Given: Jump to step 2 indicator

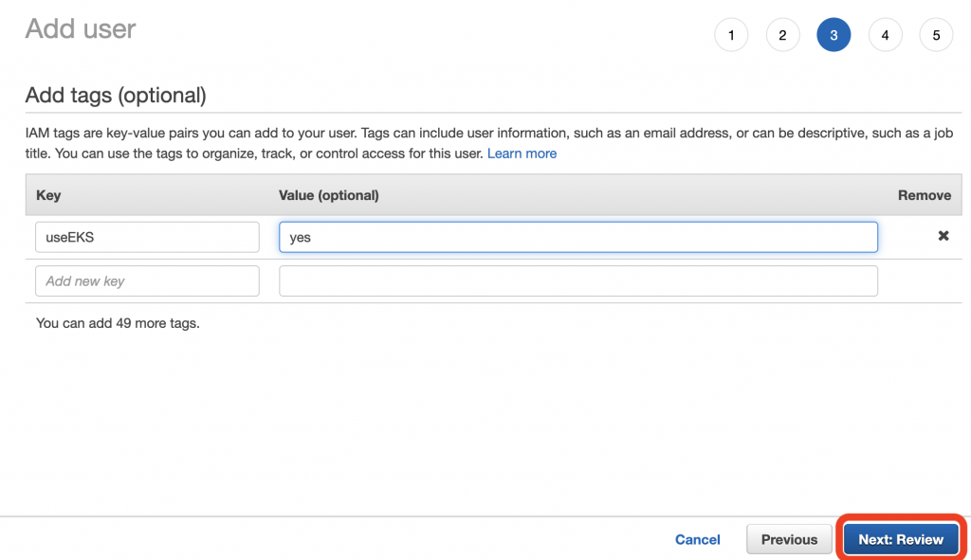Looking at the screenshot, I should click(x=782, y=36).
